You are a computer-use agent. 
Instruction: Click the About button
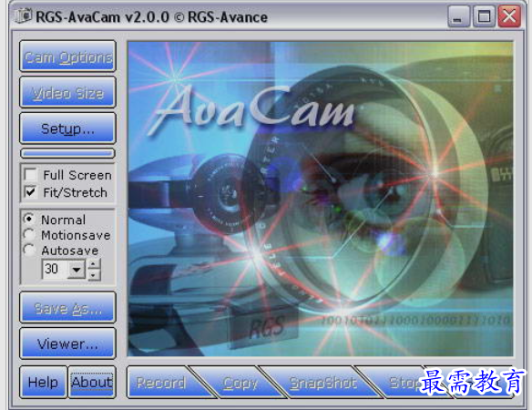point(92,382)
